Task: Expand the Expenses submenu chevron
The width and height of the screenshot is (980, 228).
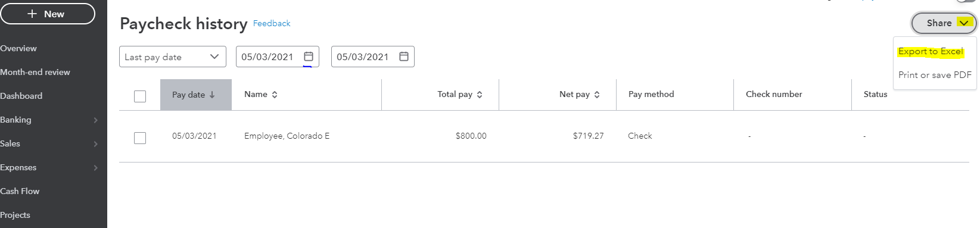Action: 96,168
